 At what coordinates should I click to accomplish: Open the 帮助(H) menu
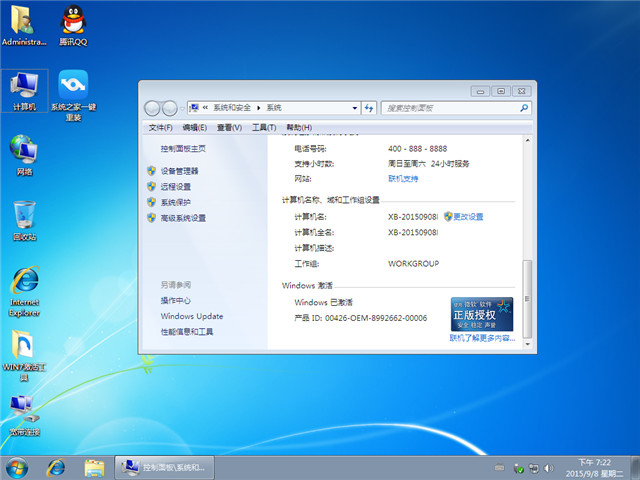coord(299,128)
